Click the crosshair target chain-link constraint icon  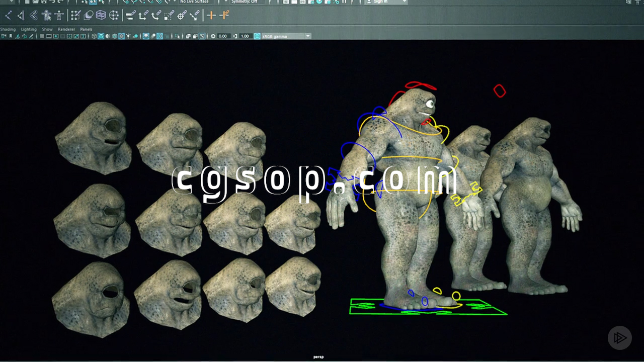[183, 15]
